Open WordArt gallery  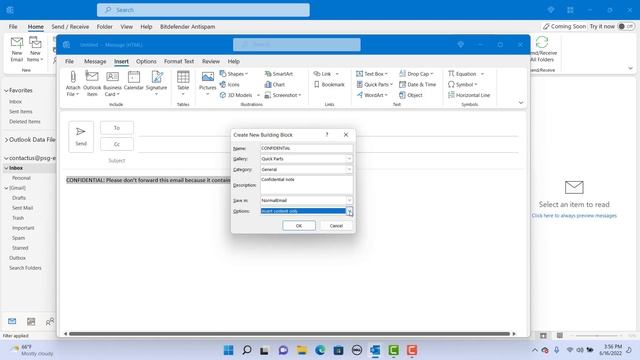pos(372,95)
